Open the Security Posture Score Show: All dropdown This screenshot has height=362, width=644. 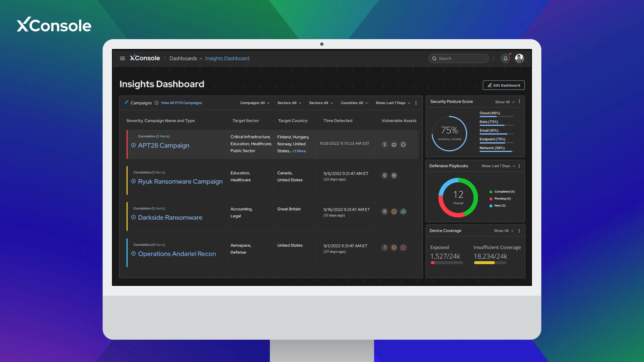click(x=504, y=102)
